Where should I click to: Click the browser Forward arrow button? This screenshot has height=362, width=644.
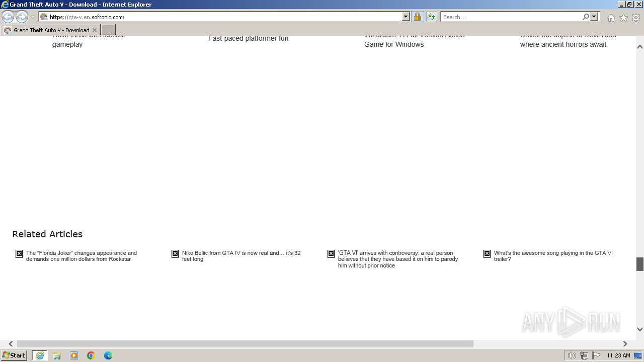point(22,17)
